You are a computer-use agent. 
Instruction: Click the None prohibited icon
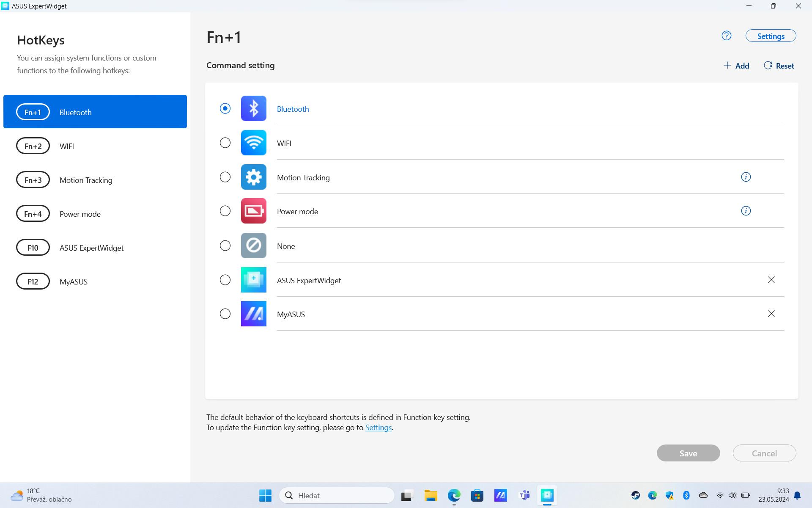[x=254, y=246]
